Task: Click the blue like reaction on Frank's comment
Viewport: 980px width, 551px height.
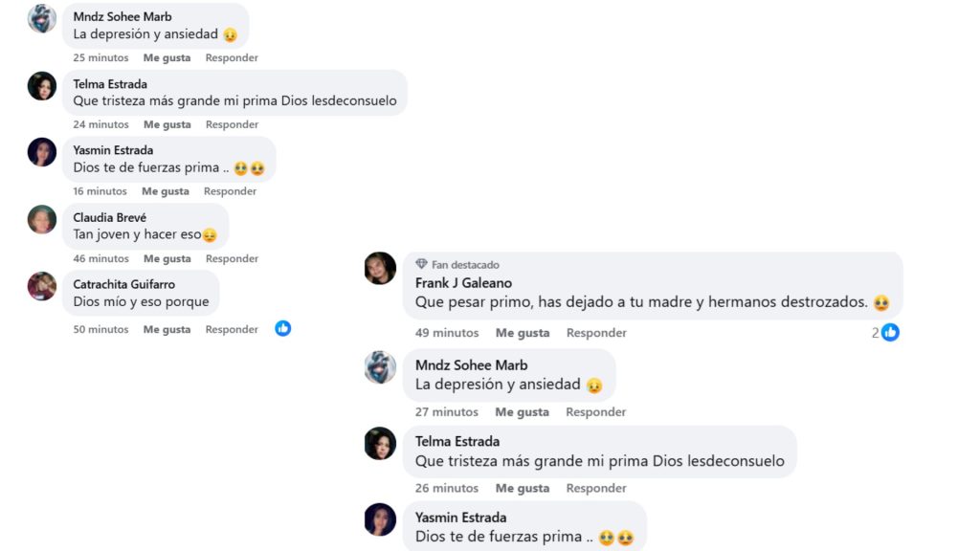Action: (x=891, y=332)
